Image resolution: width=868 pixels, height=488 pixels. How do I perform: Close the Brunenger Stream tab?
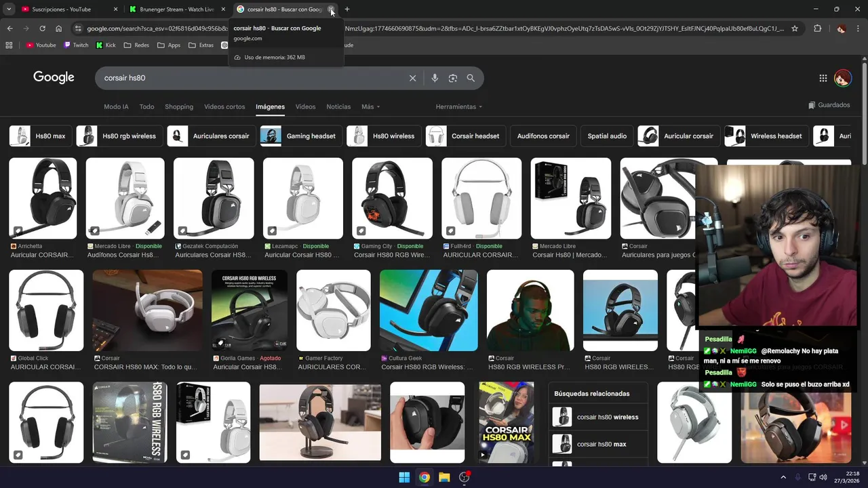pos(223,9)
